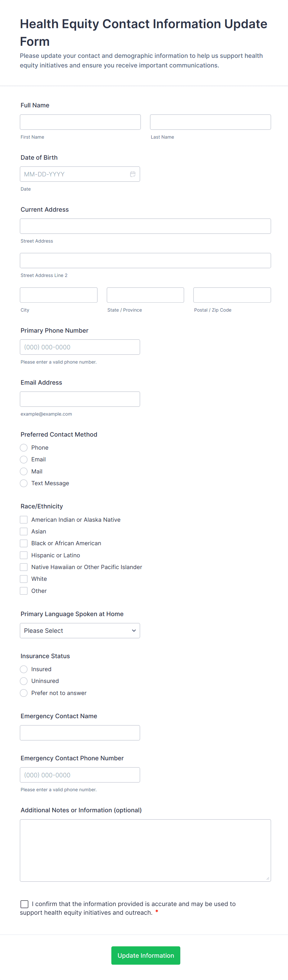Screen dimensions: 288x980
Task: Focus the Postal / Zip Code field
Action: 232,295
